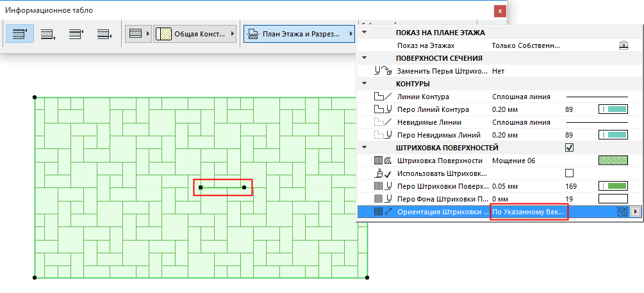This screenshot has width=644, height=293.
Task: Click the Ориентация Штриховки ... row icon
Action: pos(383,212)
